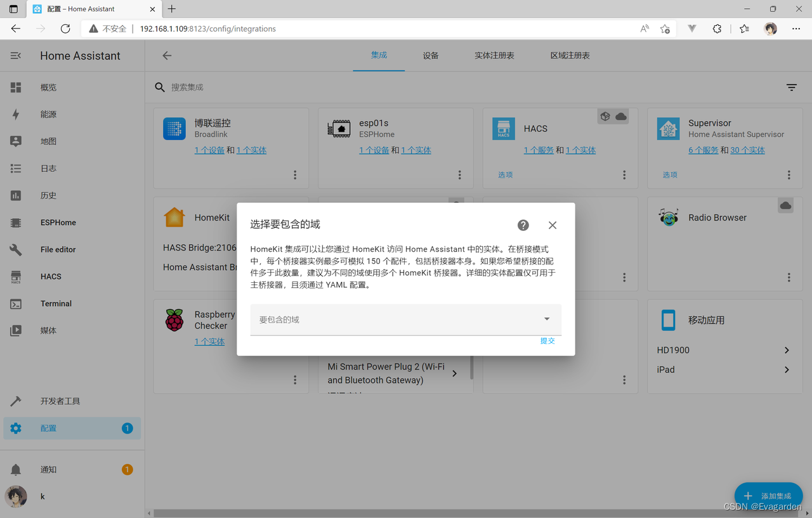Add this page to favorites
The image size is (812, 518).
(665, 29)
